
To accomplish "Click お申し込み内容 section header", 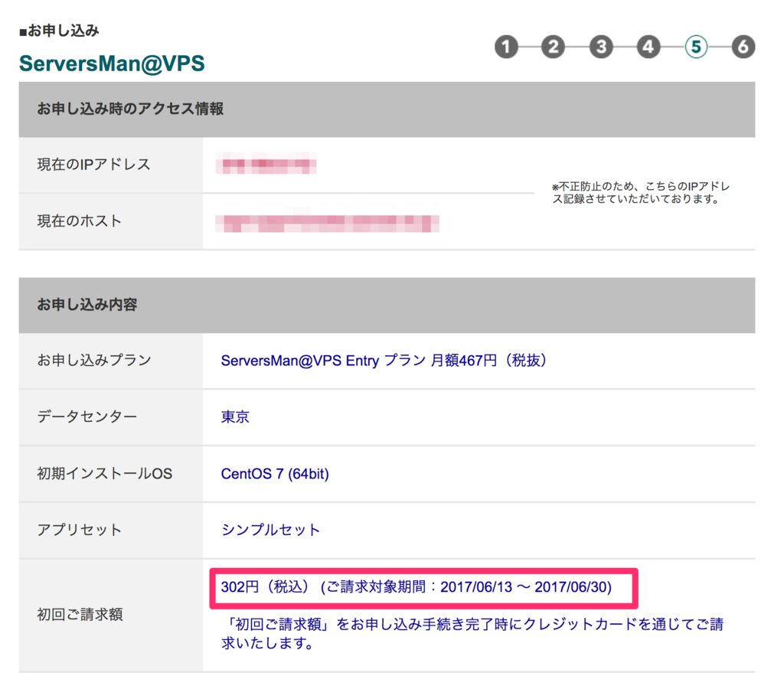I will coord(387,305).
